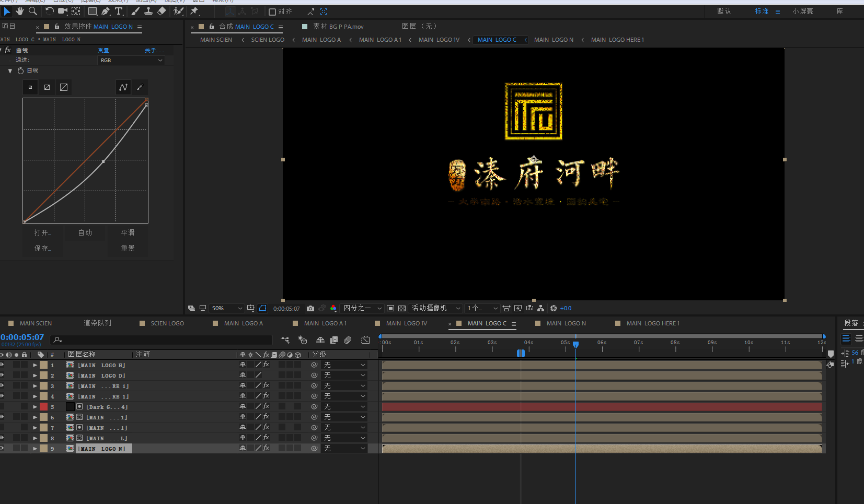Screen dimensions: 864x504
Task: Open the show channel RGB icon
Action: point(333,308)
